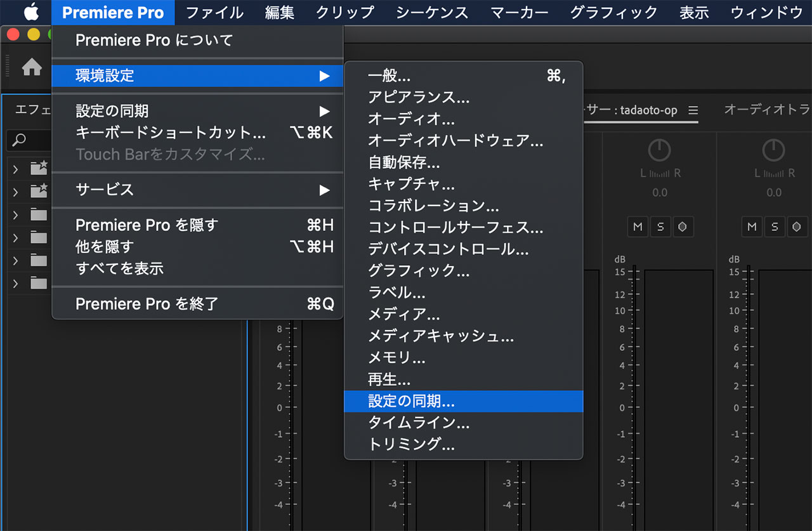The width and height of the screenshot is (812, 531).
Task: Open オーディオ... preferences
Action: [463, 119]
